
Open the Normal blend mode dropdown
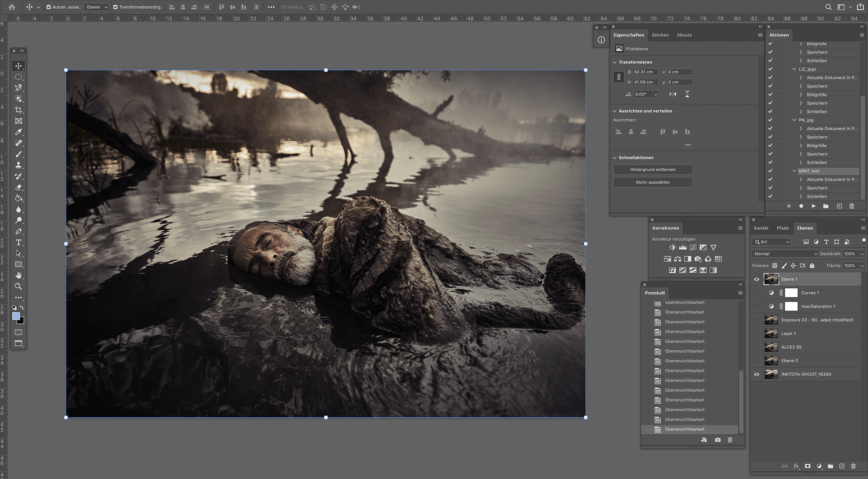(x=785, y=254)
